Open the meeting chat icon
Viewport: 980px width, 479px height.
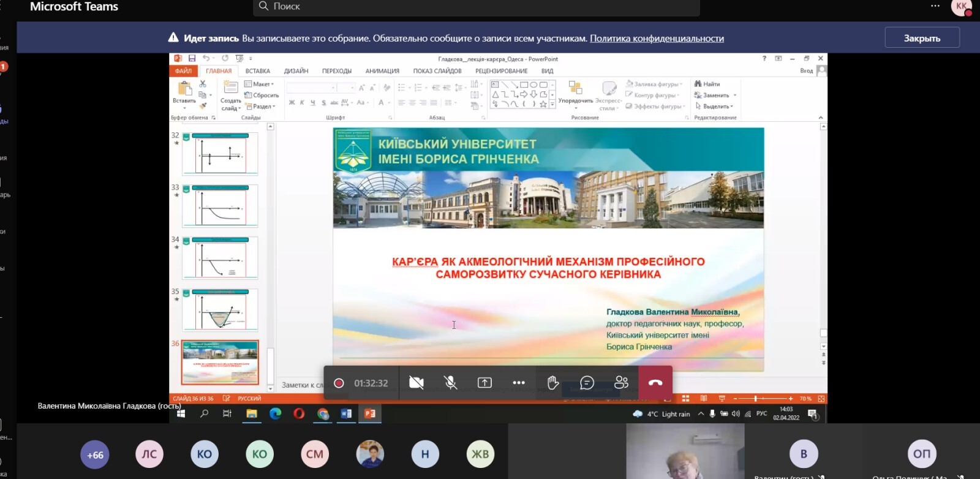[x=587, y=383]
